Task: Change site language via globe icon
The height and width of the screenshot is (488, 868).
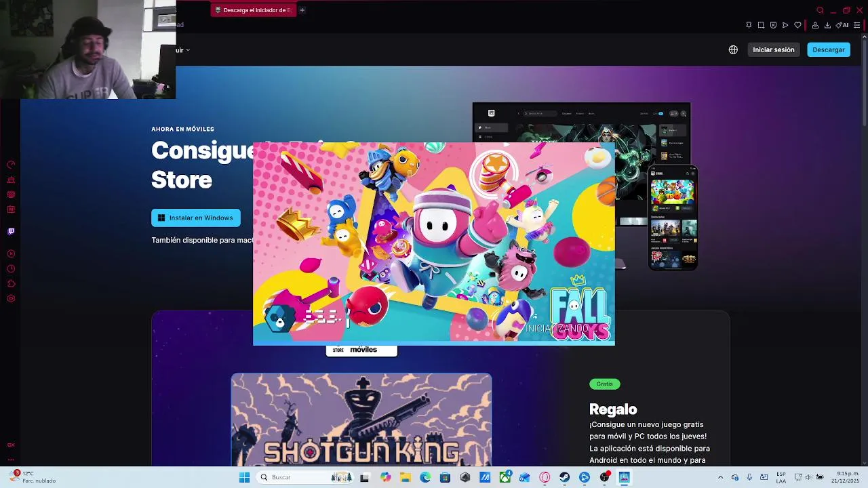Action: coord(733,49)
